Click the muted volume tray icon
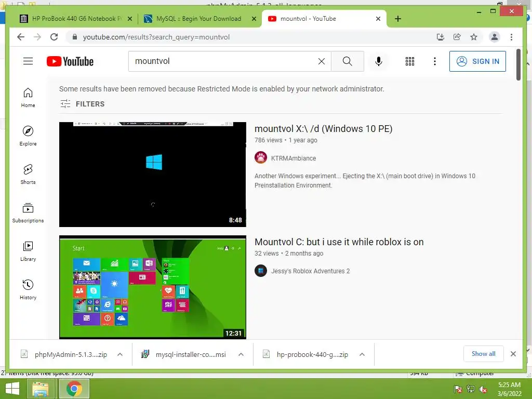This screenshot has height=399, width=532. [483, 389]
